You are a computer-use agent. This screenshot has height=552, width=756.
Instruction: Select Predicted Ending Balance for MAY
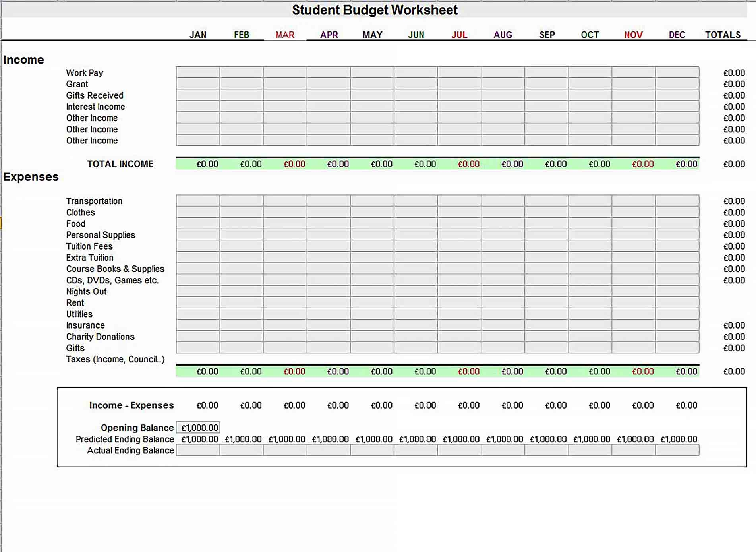click(374, 439)
